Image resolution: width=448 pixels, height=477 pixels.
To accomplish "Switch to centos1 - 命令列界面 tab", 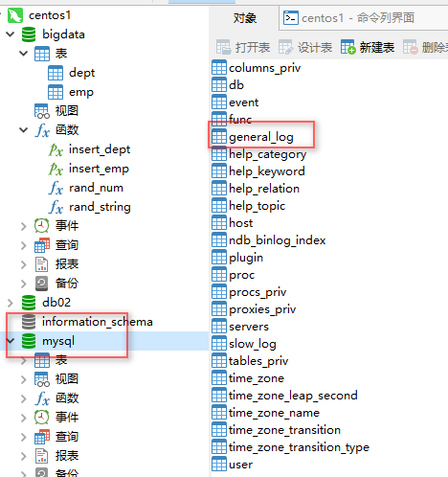I will click(x=363, y=18).
